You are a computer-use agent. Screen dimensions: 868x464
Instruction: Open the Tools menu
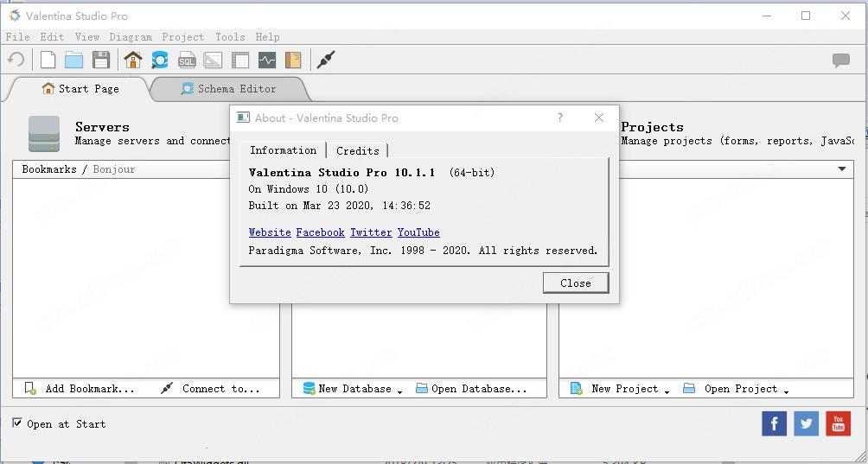pos(230,37)
